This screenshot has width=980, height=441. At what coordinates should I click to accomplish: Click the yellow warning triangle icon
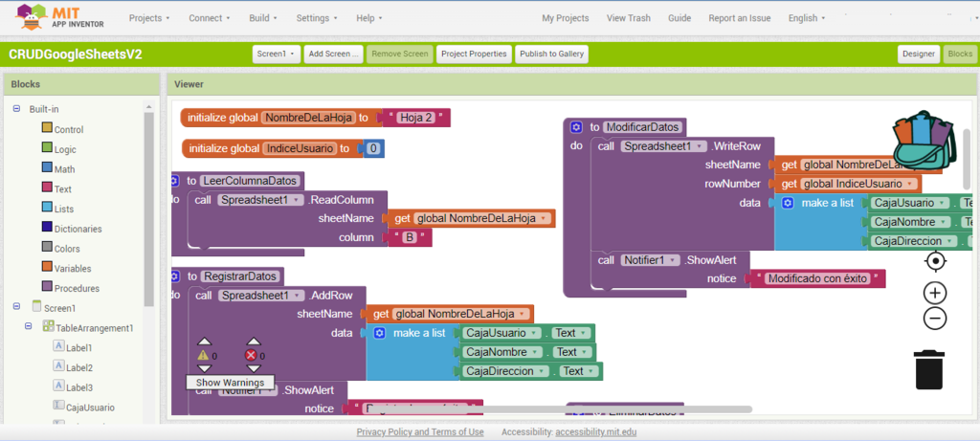[x=203, y=355]
